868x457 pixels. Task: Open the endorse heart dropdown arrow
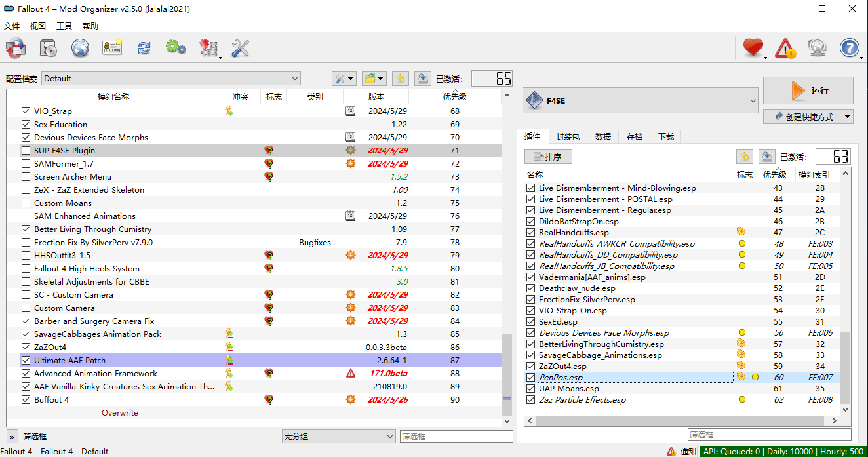point(766,58)
